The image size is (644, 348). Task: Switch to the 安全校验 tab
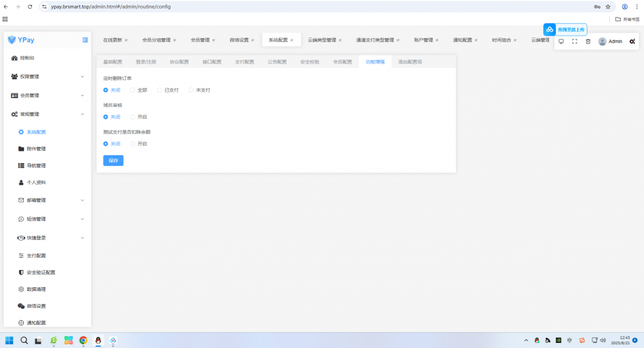click(x=309, y=62)
